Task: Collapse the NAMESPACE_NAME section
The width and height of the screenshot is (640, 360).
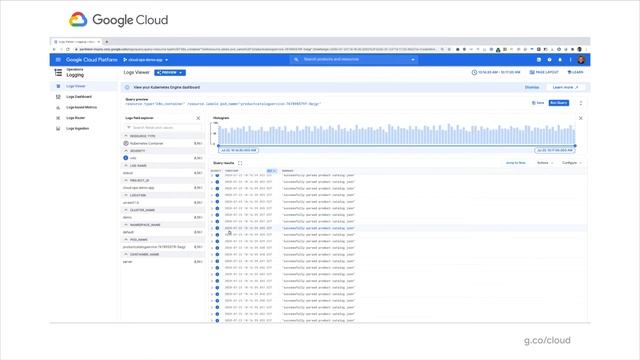Action: (x=126, y=224)
